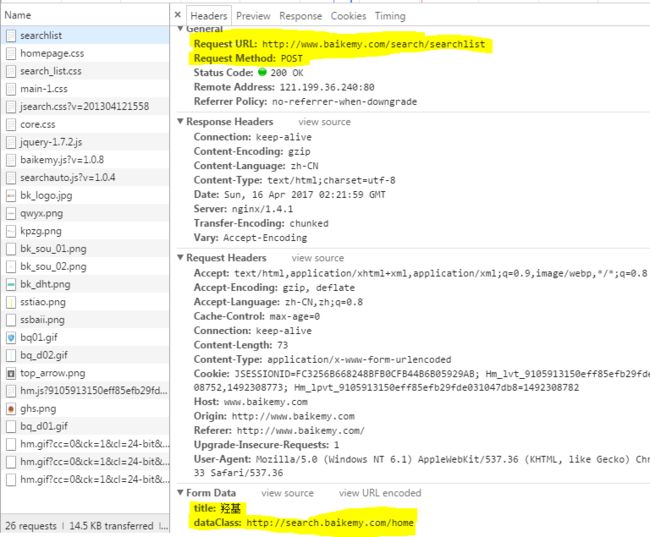Open the Cookies tab
This screenshot has height=537, width=650.
348,16
